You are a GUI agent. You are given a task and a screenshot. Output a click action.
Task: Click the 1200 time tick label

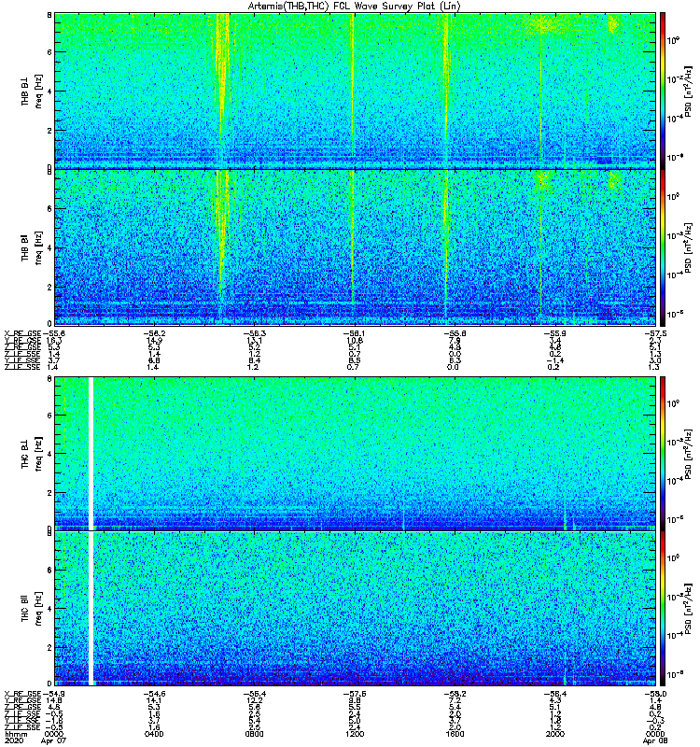pyautogui.click(x=355, y=734)
